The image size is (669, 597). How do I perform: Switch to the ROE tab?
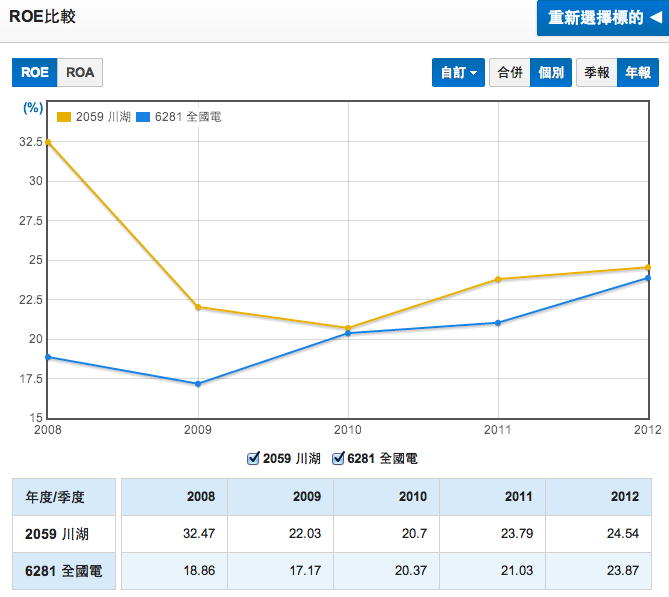(34, 72)
